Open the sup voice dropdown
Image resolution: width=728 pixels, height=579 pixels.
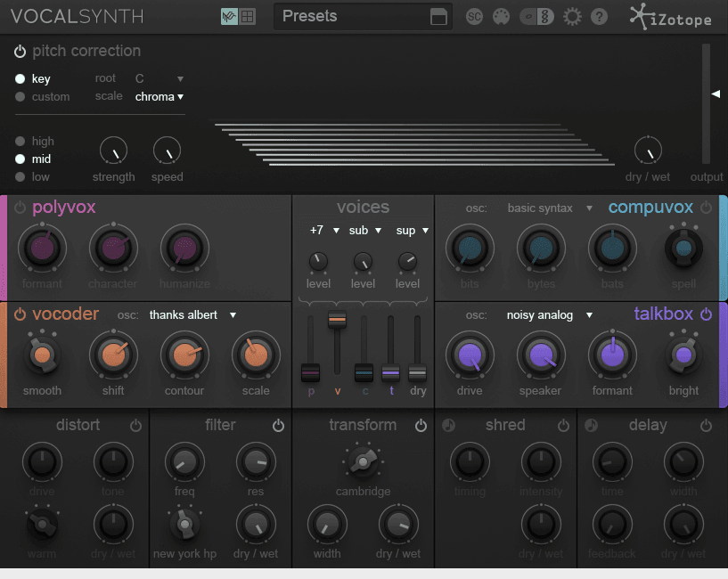[412, 231]
